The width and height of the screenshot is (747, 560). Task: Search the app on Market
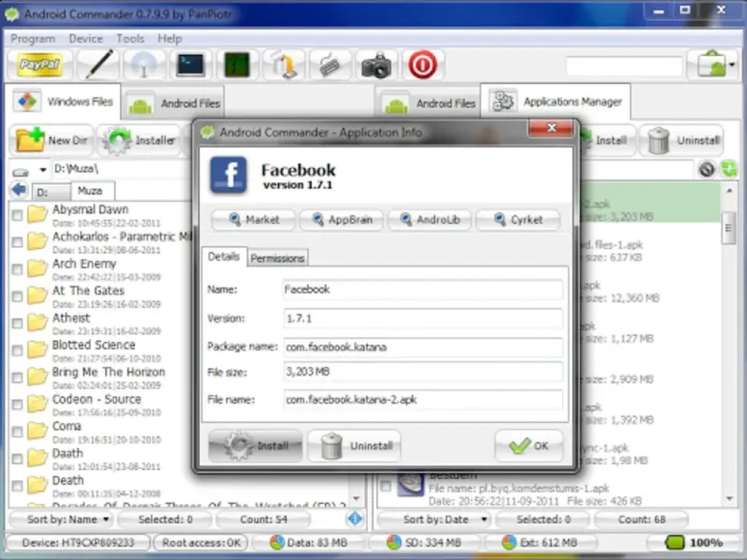pyautogui.click(x=253, y=219)
